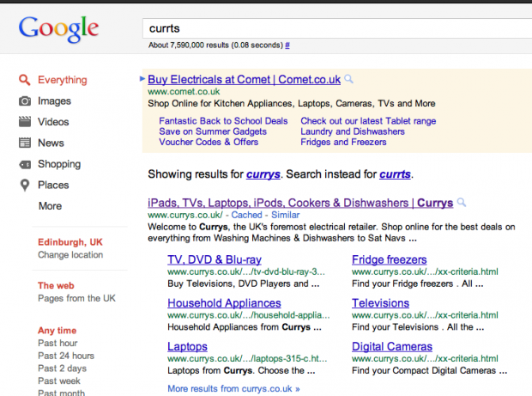Open Save on Summer Gadgets link
Screen dimensions: 532x396
(x=213, y=131)
